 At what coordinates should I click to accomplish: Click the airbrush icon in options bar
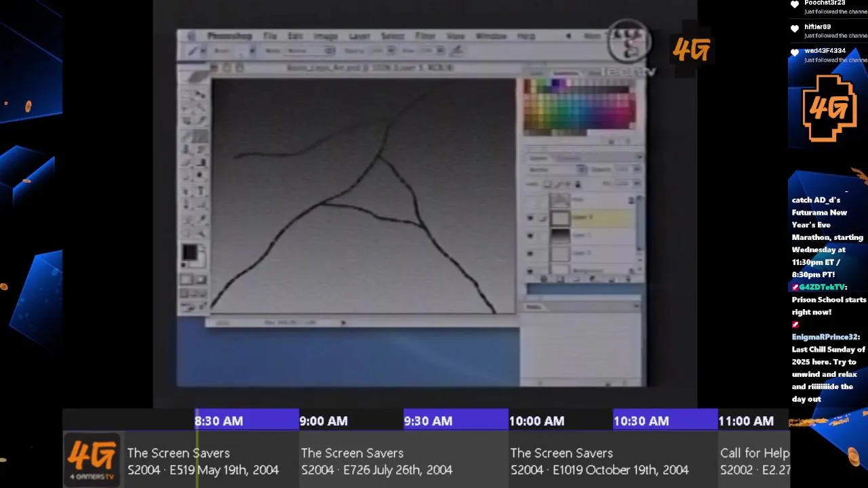(x=457, y=51)
